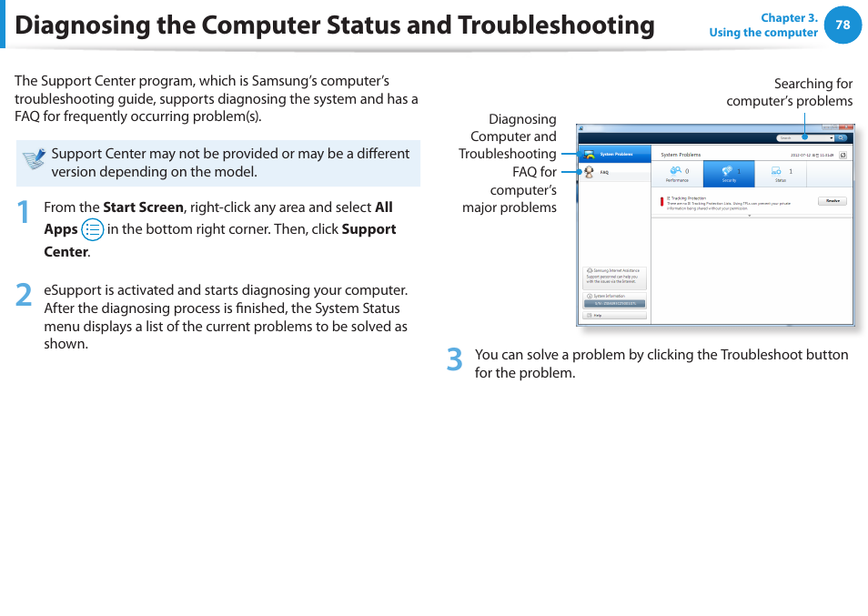Click the System Problems monitor gauge icon
This screenshot has width=868, height=616.
tap(589, 155)
